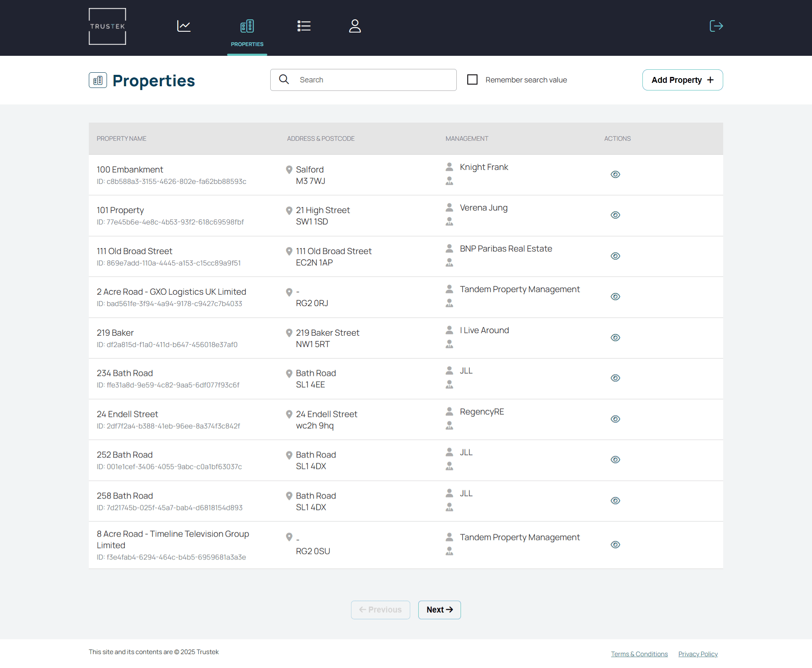This screenshot has height=668, width=812.
Task: Open the user account icon
Action: [x=355, y=26]
